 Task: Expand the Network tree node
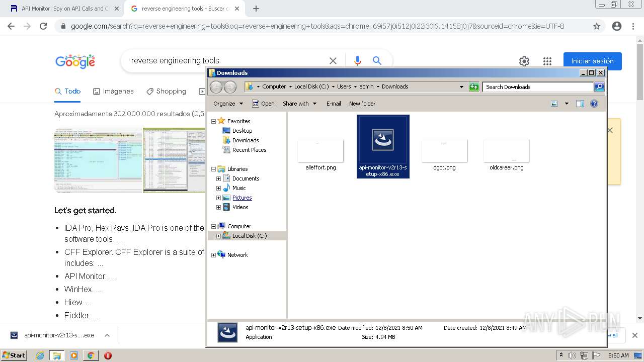coord(213,255)
